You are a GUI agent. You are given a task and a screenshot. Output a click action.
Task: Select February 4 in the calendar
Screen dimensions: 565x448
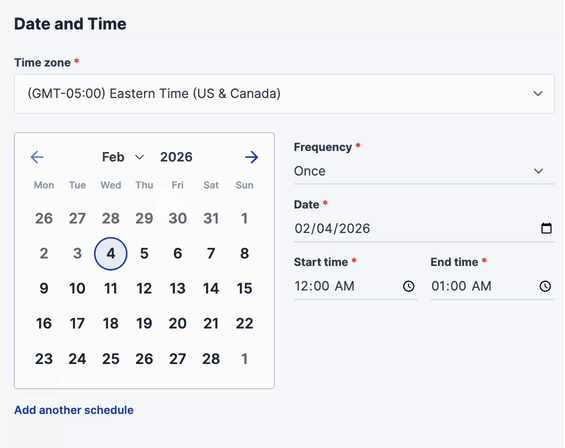[111, 254]
